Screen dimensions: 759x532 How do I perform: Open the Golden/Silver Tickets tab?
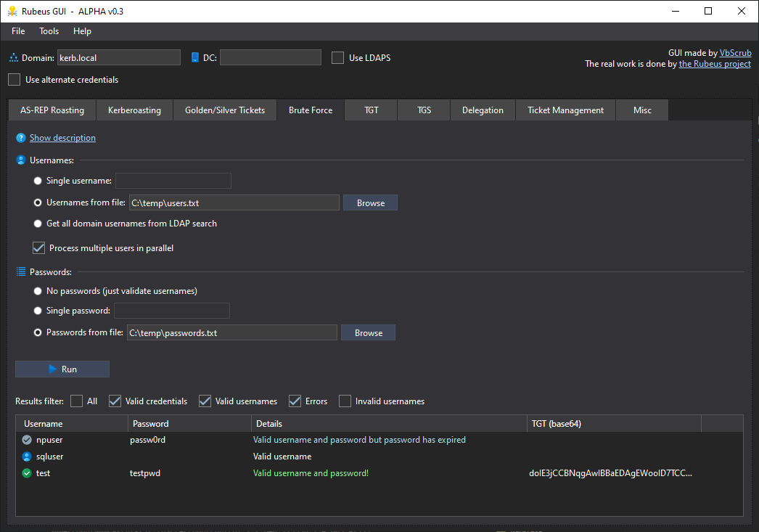tap(225, 110)
